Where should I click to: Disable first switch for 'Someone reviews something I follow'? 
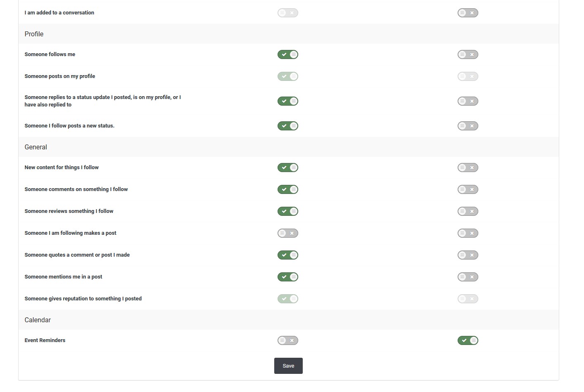(288, 211)
